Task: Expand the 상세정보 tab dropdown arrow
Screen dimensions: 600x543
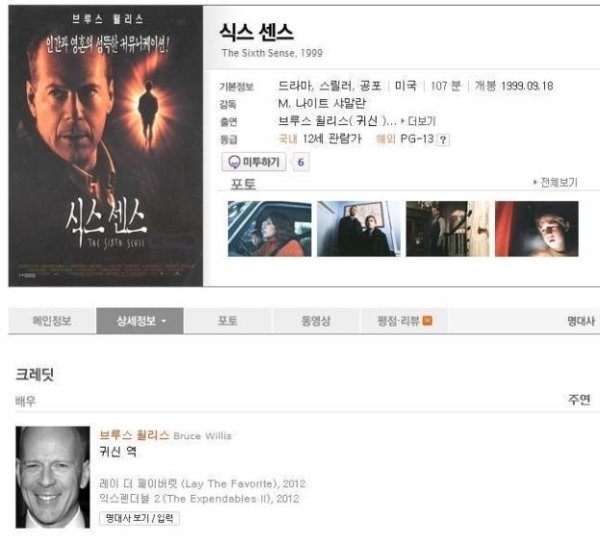Action: (164, 321)
